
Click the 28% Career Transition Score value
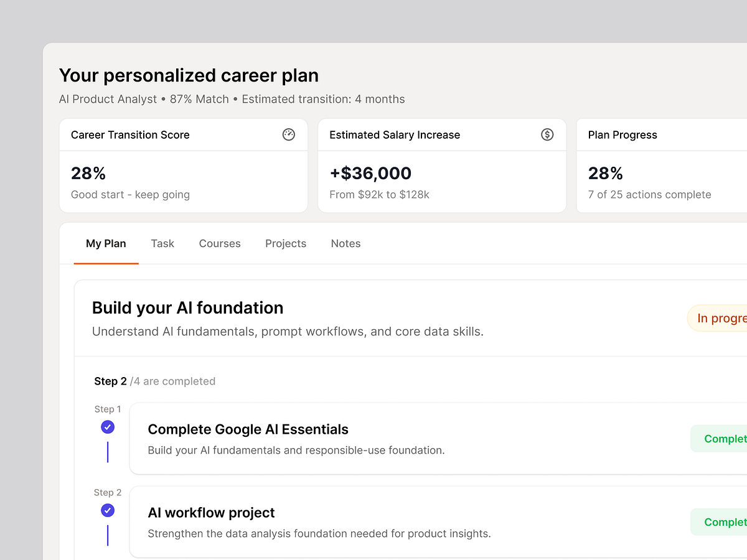pos(88,173)
